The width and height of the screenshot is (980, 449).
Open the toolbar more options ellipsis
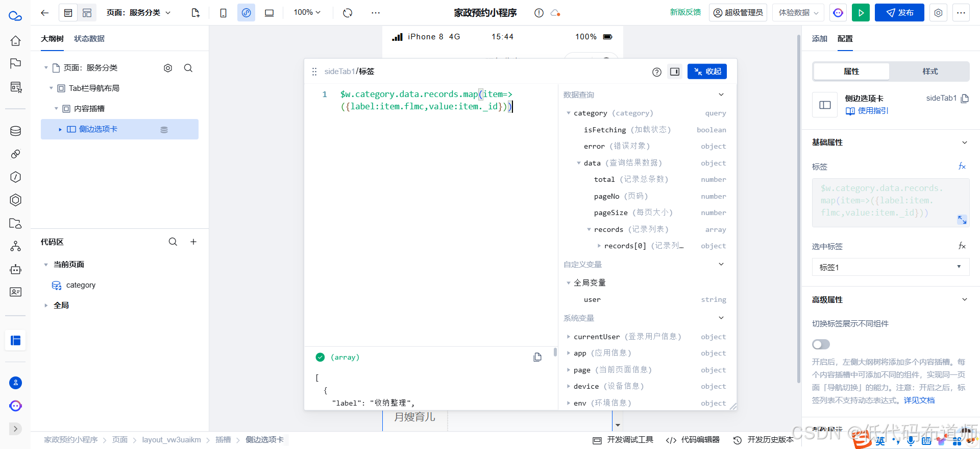(376, 13)
